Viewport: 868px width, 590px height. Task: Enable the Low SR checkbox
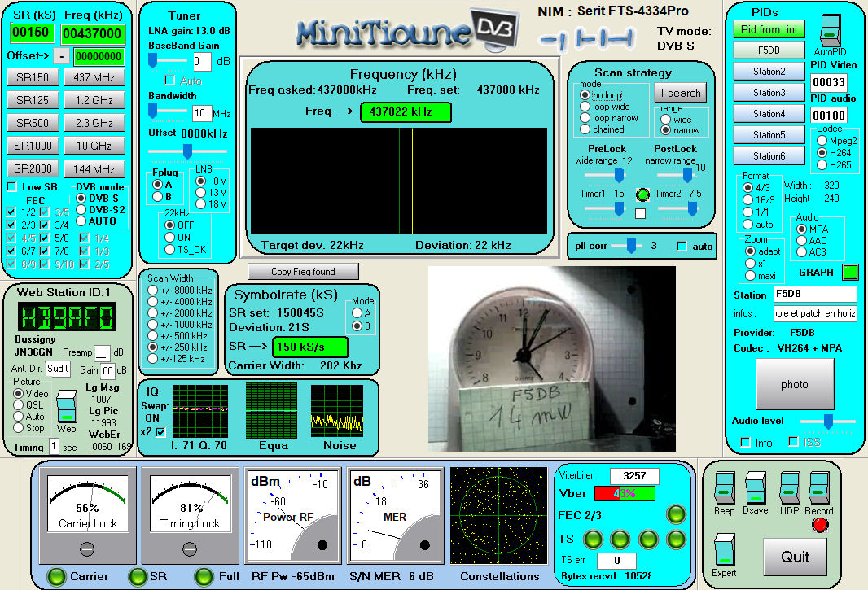12,187
